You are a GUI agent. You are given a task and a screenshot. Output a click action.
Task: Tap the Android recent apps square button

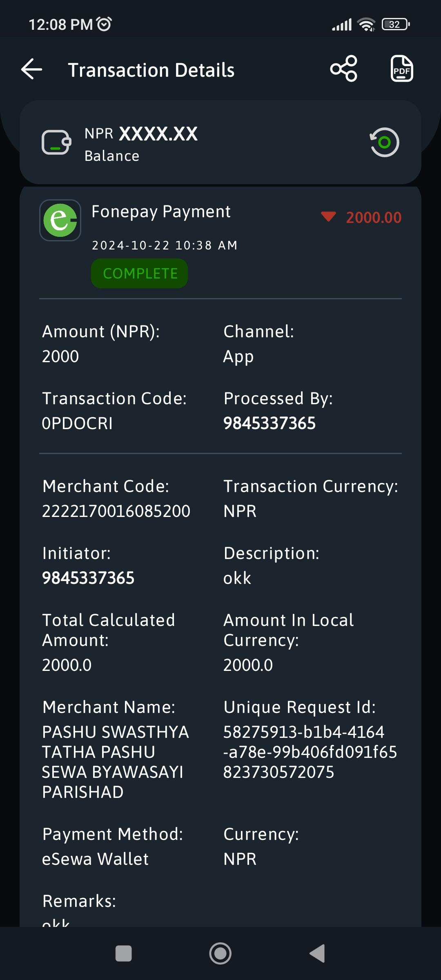[x=124, y=954]
